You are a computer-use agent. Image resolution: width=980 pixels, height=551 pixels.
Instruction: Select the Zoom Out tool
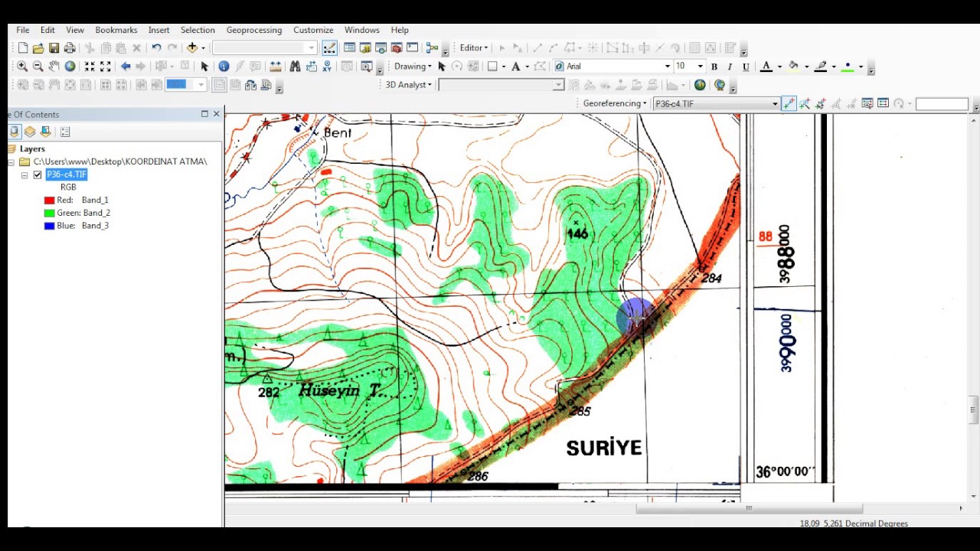[38, 67]
